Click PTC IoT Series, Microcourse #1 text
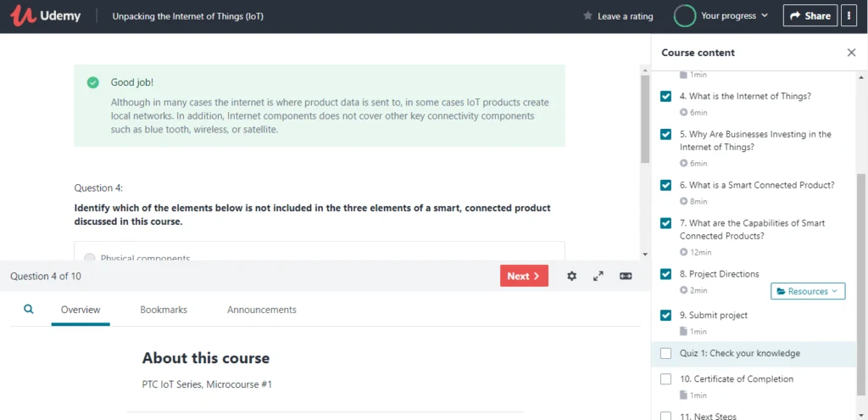Viewport: 868px width, 420px height. pyautogui.click(x=207, y=384)
